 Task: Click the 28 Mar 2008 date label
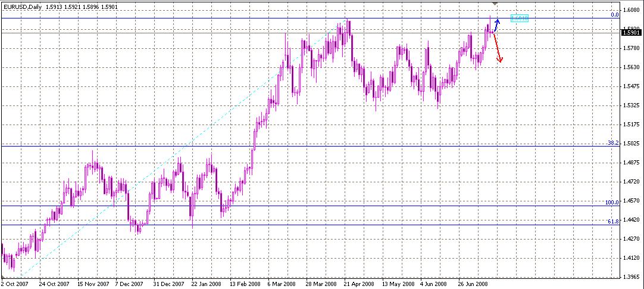pyautogui.click(x=322, y=284)
